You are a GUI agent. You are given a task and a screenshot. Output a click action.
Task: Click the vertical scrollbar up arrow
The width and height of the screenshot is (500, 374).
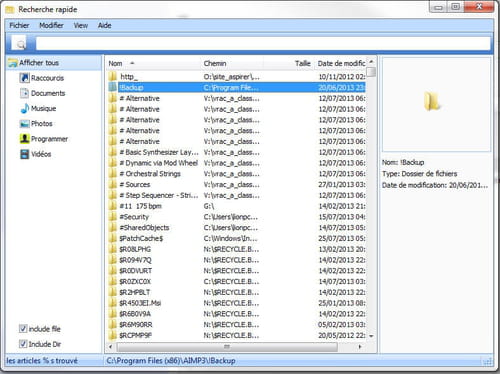click(371, 62)
